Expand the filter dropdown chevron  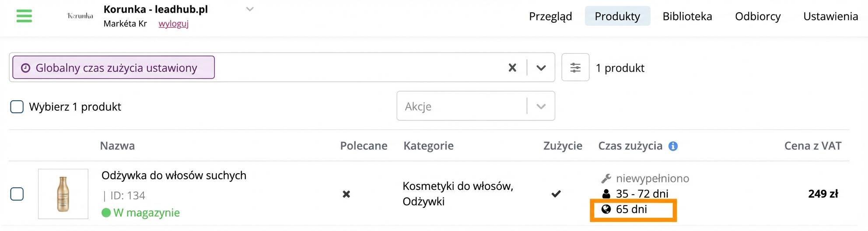pyautogui.click(x=541, y=68)
